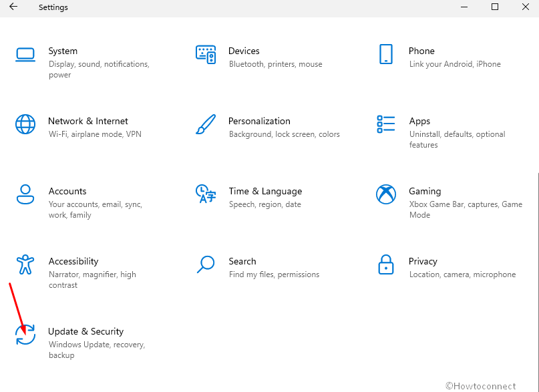Click the Accessibility figure icon
The image size is (539, 392).
click(25, 264)
